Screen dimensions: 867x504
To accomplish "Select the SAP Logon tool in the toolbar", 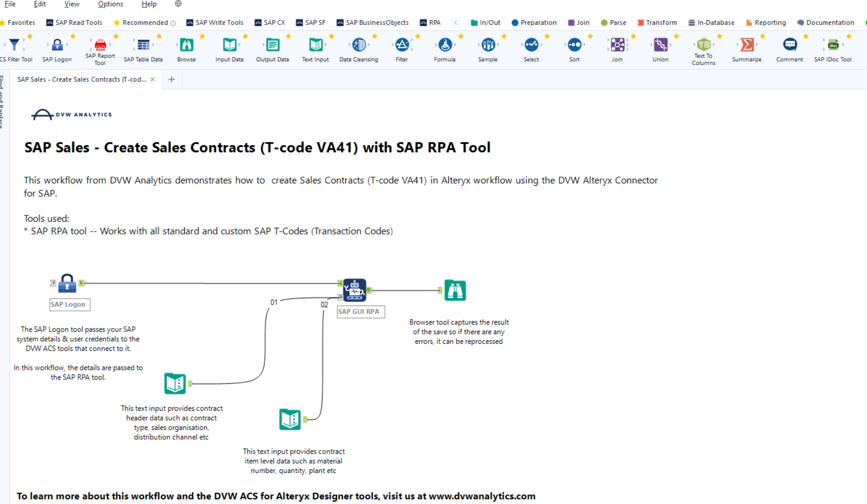I will pyautogui.click(x=57, y=45).
